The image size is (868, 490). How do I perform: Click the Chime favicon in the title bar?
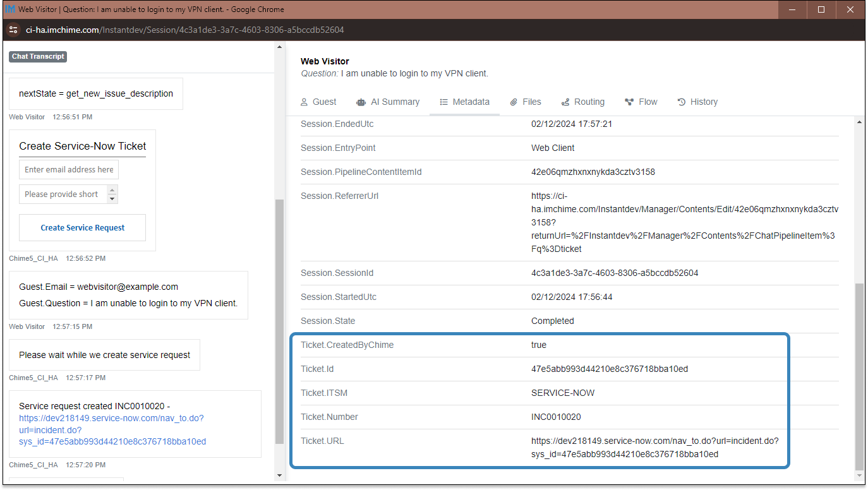coord(10,9)
